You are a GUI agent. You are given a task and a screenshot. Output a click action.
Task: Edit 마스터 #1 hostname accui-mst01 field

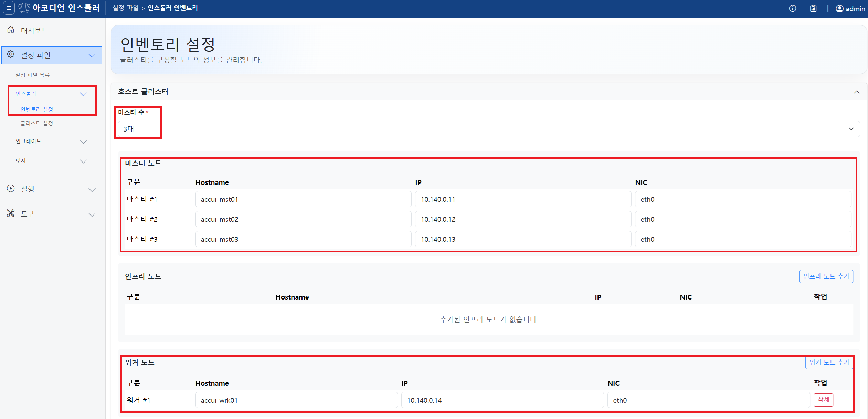coord(303,199)
